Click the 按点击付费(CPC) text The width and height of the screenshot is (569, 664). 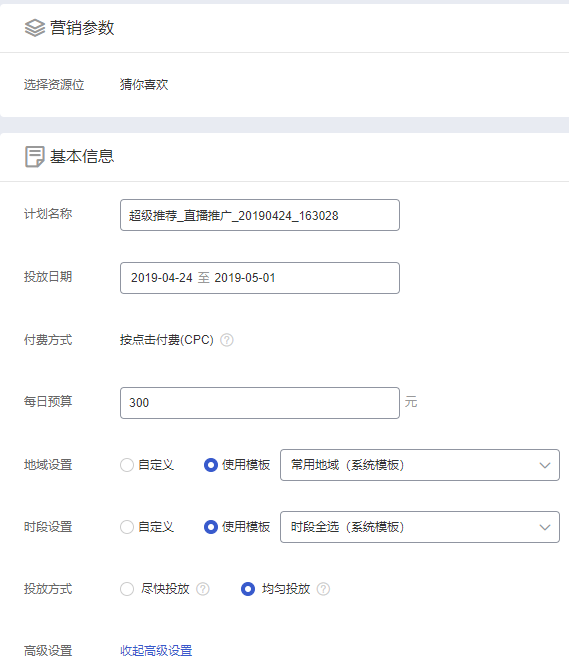click(x=167, y=340)
